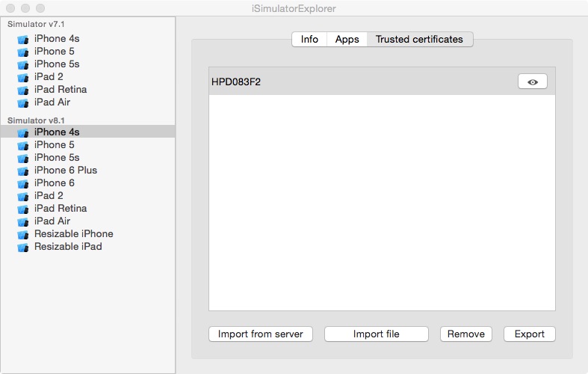Select the Trusted certificates tab
The image size is (588, 374).
pos(420,40)
